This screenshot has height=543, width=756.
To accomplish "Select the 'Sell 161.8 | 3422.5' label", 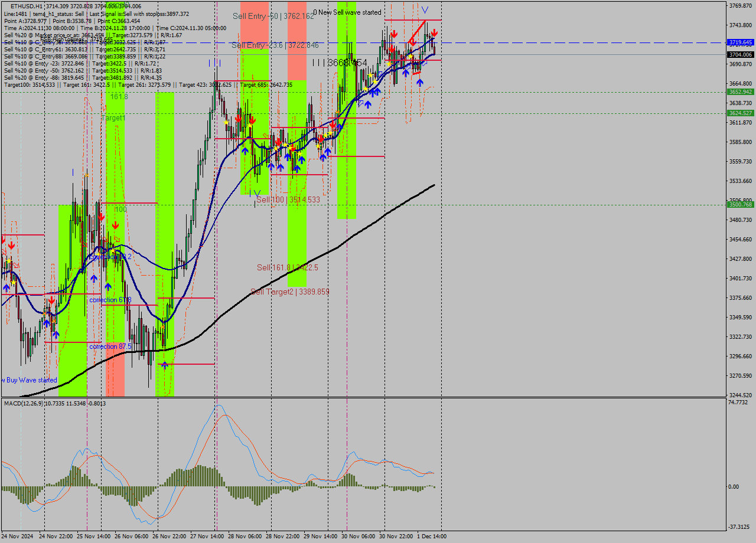I will point(288,268).
